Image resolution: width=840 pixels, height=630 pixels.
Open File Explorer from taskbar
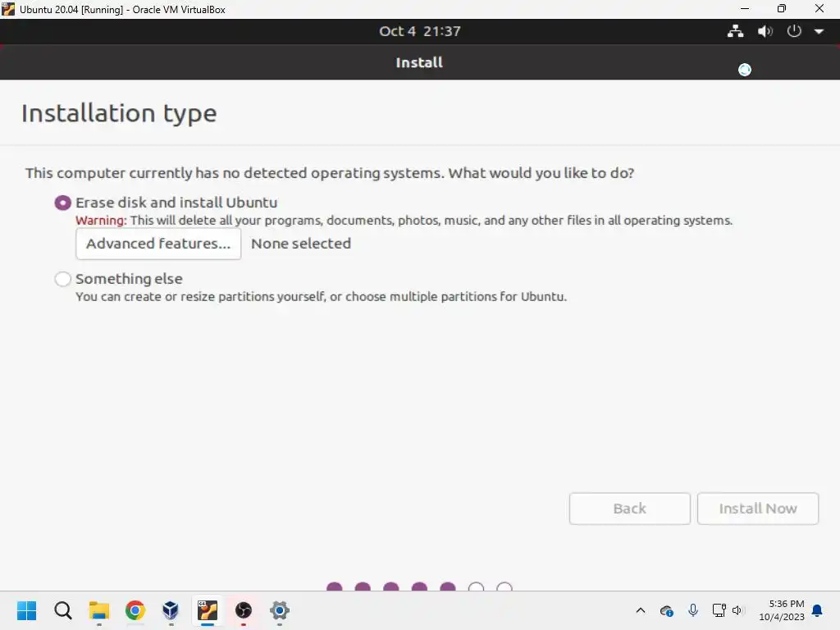point(99,610)
